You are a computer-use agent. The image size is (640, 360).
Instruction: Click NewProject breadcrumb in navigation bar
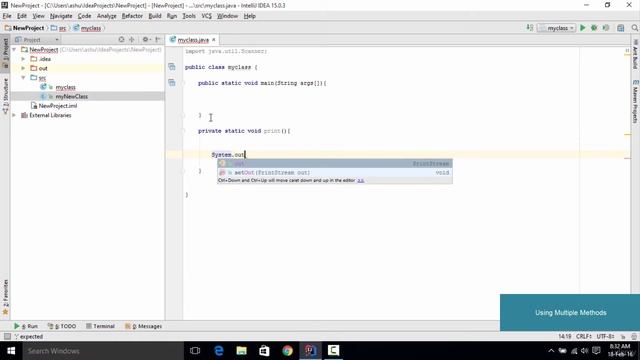coord(24,28)
